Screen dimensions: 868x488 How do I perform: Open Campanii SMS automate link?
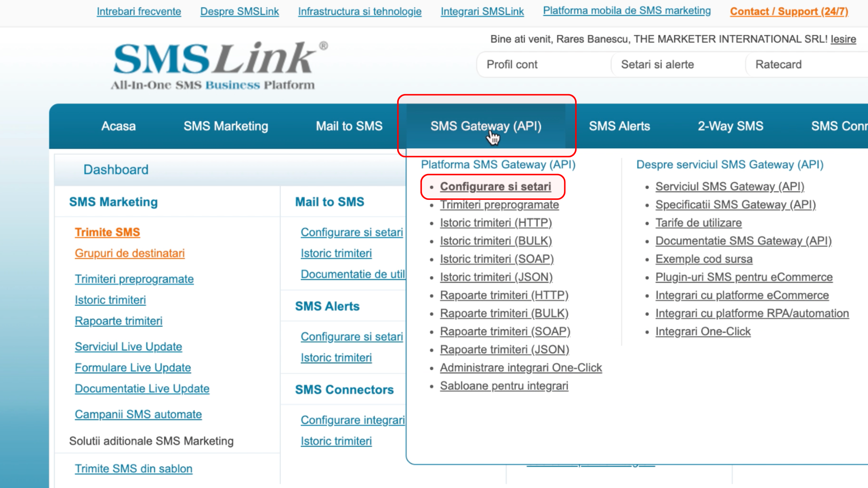coord(138,414)
